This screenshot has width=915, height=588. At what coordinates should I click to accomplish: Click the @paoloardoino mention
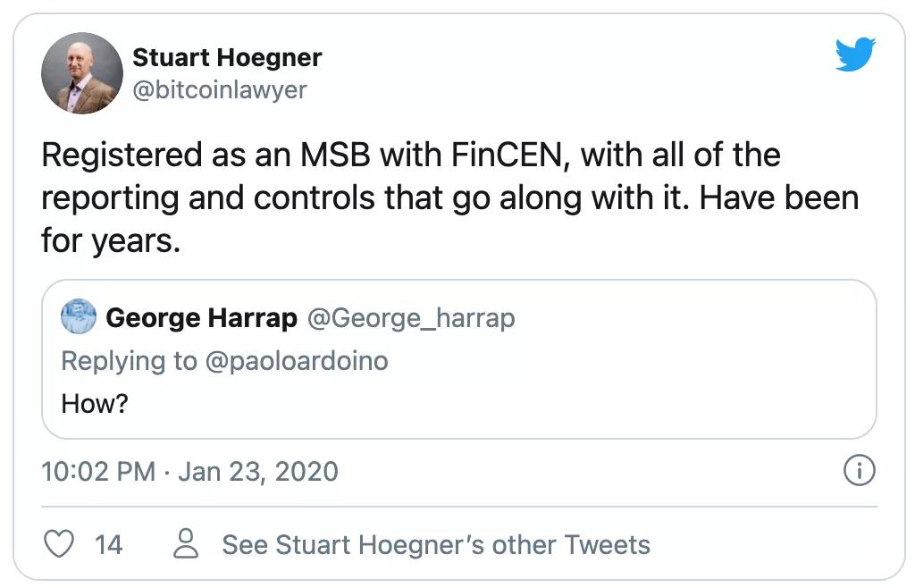point(296,360)
